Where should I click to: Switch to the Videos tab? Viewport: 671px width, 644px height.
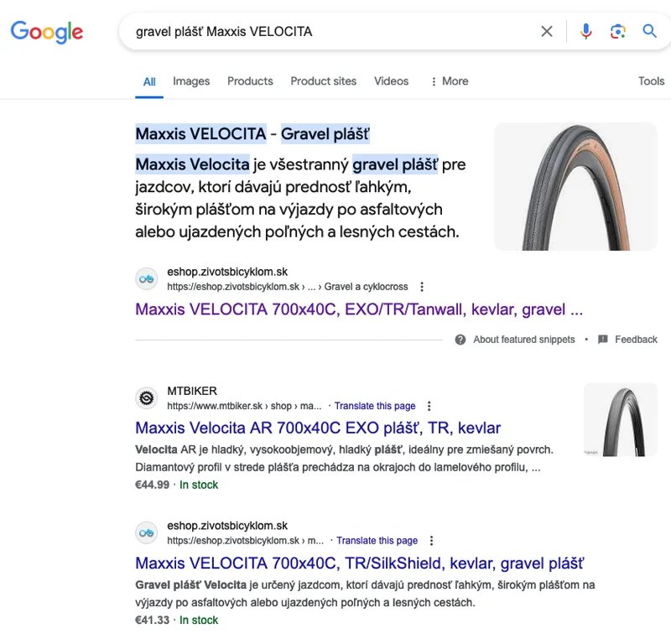(391, 81)
